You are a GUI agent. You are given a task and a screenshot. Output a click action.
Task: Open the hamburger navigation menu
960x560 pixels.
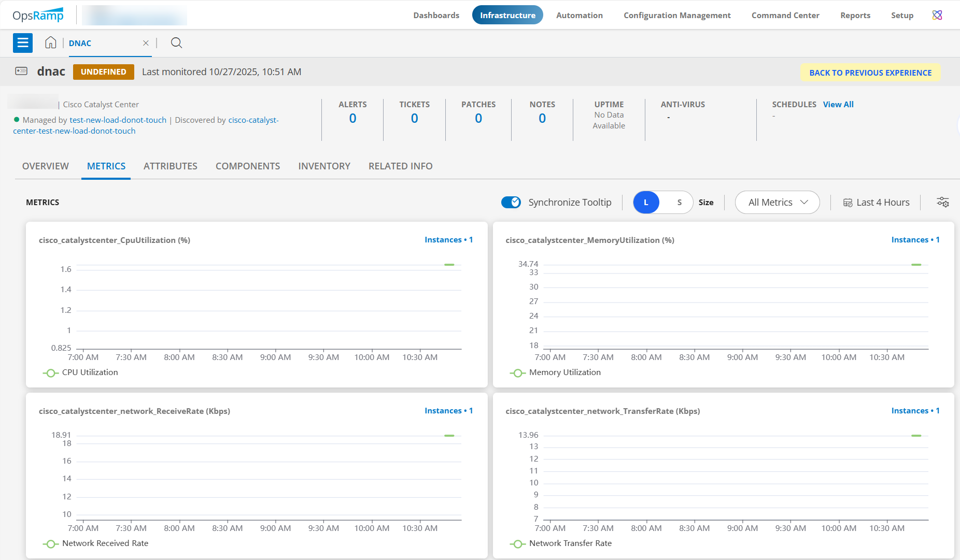pyautogui.click(x=23, y=43)
